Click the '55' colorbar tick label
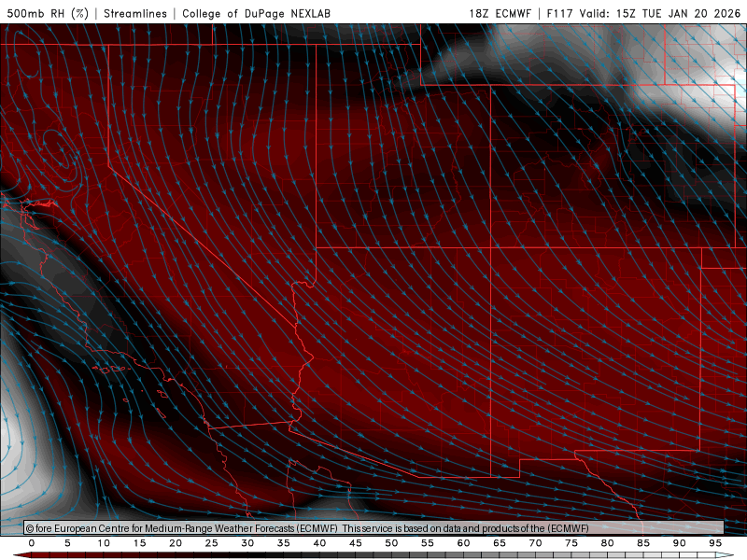Viewport: 747px width, 560px height. [x=428, y=543]
